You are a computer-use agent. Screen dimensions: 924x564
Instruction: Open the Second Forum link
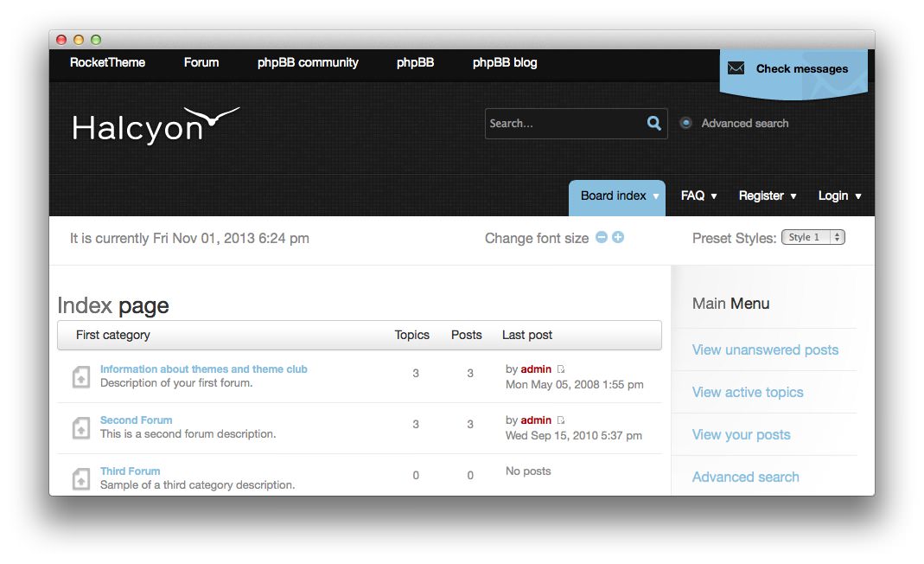point(136,420)
